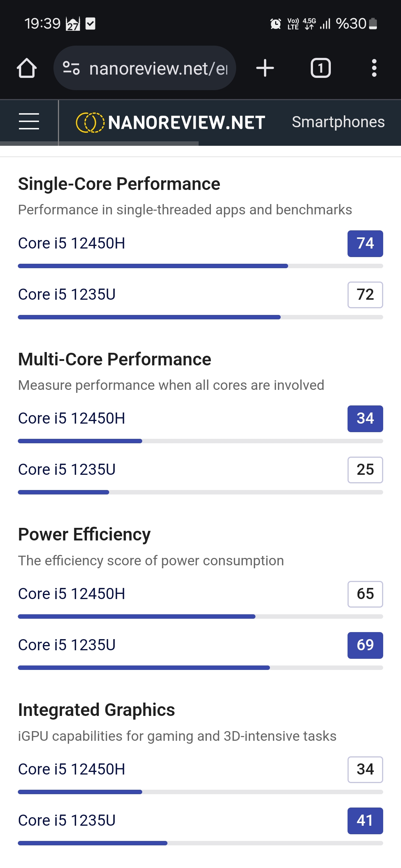Screen dimensions: 401x868
Task: Click the score 74 badge
Action: pos(365,244)
